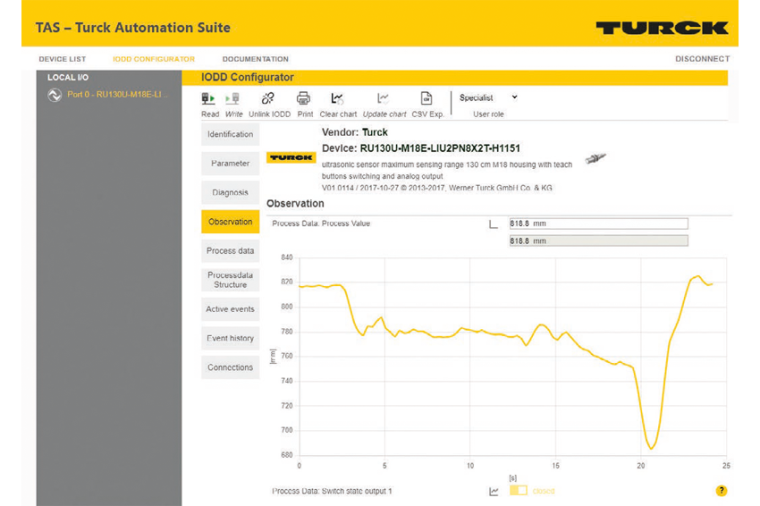
Task: Click chart icon beside Switch state output 1
Action: tap(493, 491)
